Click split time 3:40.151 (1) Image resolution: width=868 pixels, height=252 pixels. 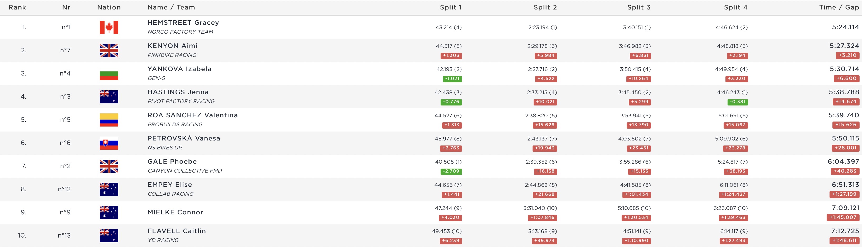coord(637,28)
